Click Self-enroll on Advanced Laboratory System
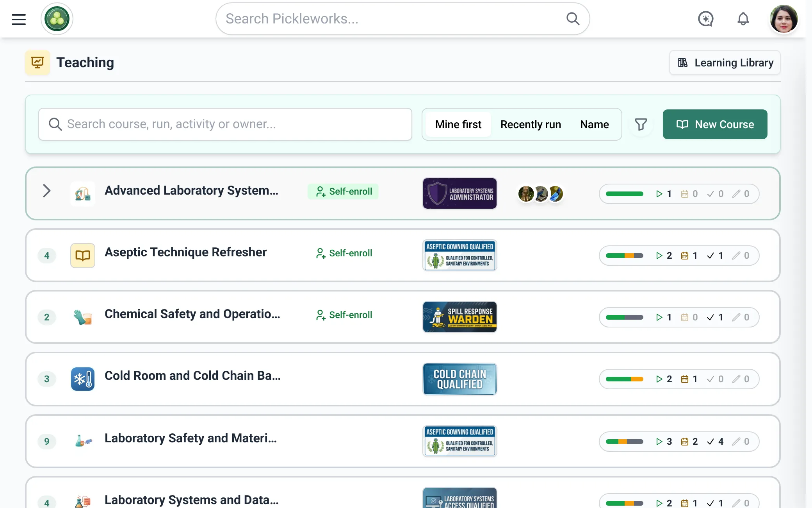The width and height of the screenshot is (812, 508). 343,191
